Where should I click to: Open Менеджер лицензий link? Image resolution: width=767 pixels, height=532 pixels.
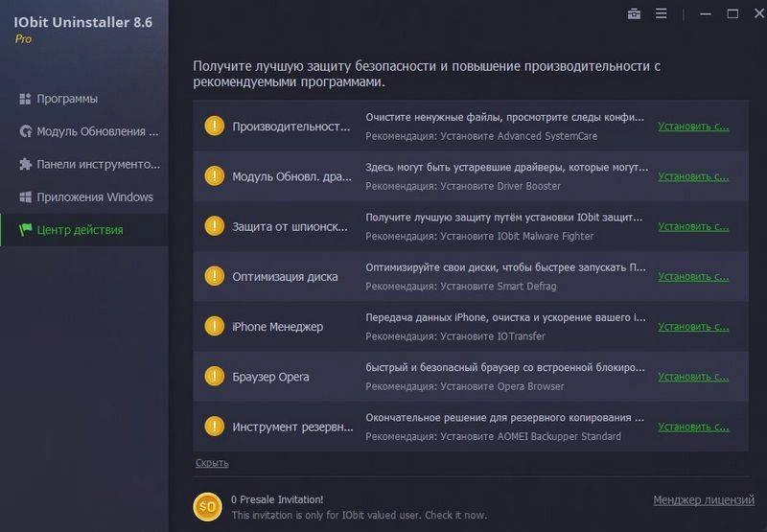click(x=704, y=499)
